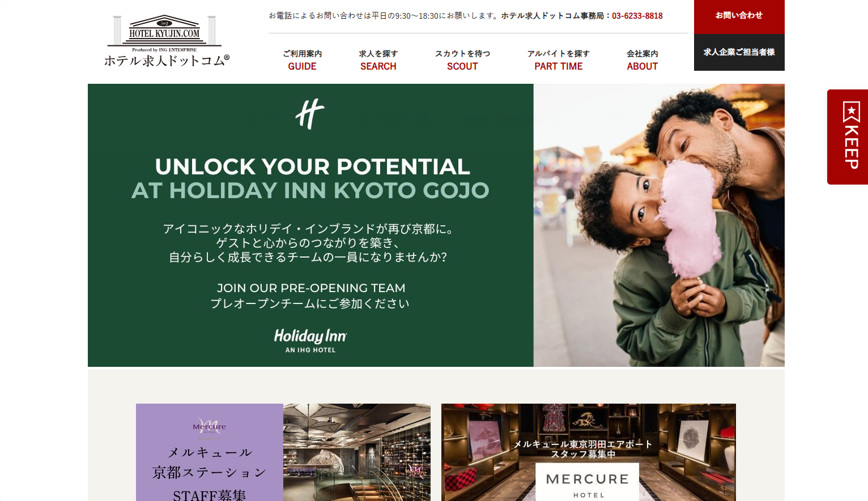Click the Holiday Inn H emblem
This screenshot has height=501, width=868.
click(x=310, y=114)
